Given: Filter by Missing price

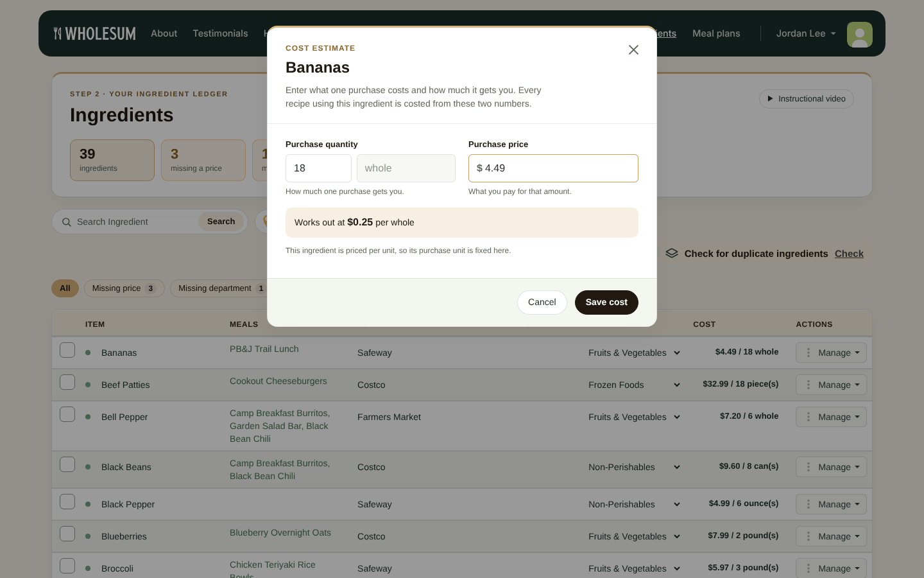Looking at the screenshot, I should (124, 288).
